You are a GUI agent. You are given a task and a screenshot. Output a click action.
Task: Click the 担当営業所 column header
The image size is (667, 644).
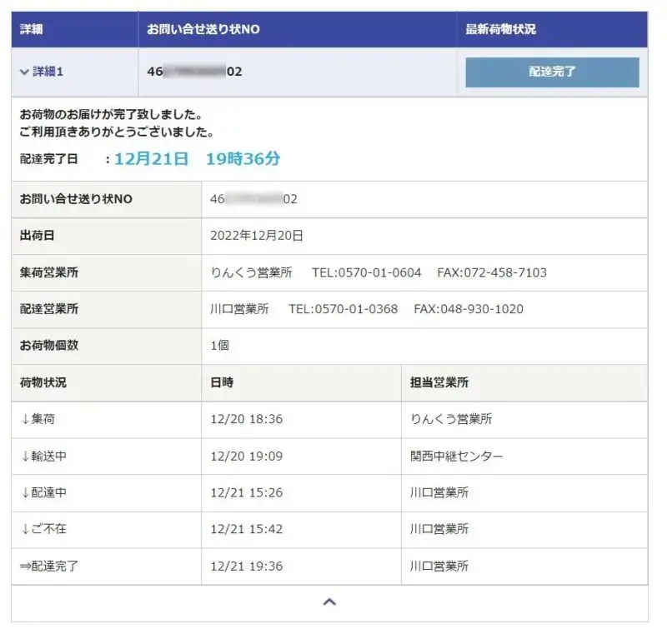pos(439,382)
